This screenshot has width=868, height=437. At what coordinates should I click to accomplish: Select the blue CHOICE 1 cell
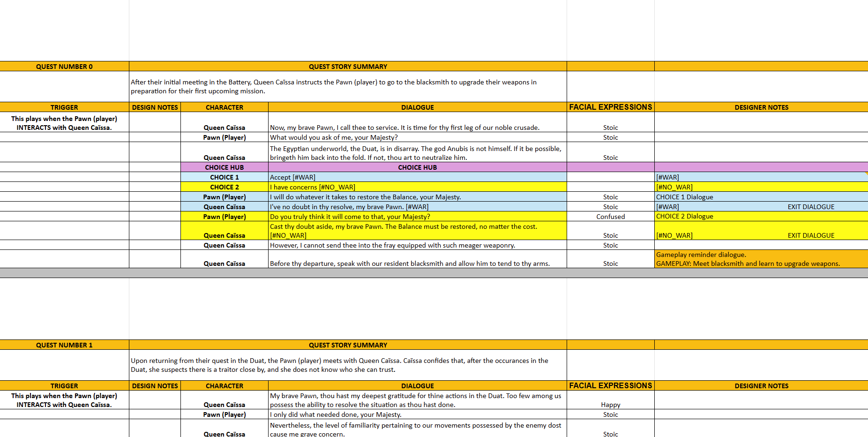[224, 177]
